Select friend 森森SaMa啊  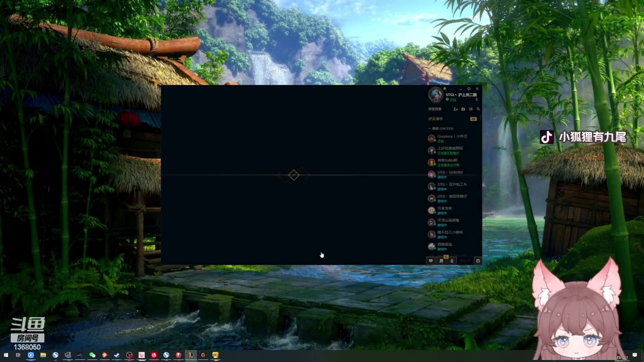pyautogui.click(x=453, y=163)
